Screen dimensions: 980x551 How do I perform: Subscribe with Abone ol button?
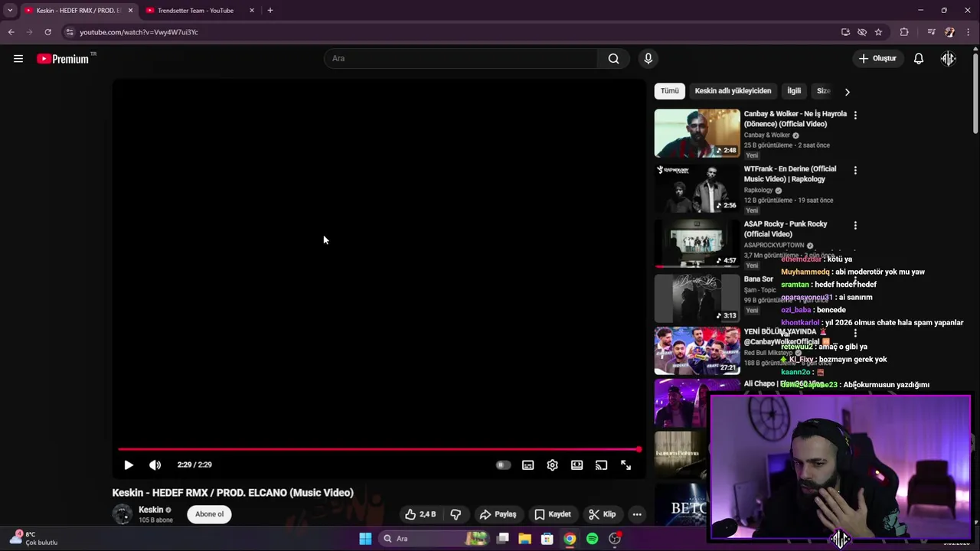click(209, 514)
